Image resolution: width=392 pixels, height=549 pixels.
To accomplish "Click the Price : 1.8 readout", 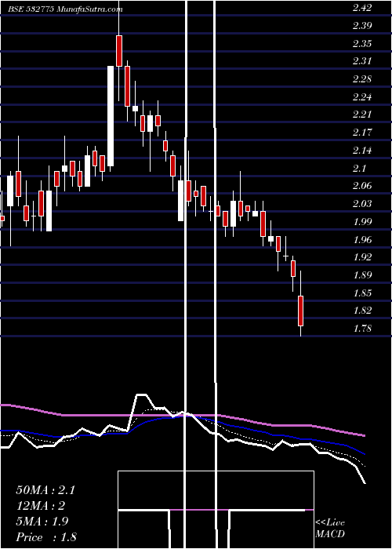I will (x=46, y=537).
